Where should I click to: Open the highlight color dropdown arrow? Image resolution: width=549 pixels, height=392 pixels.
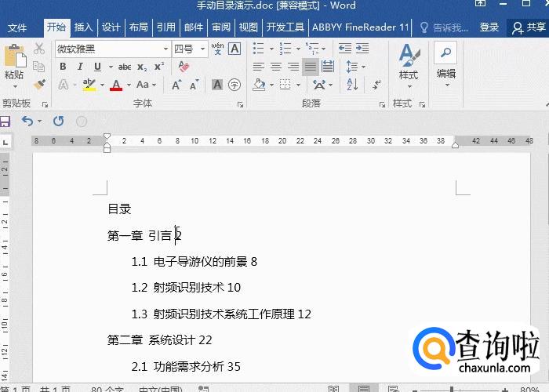(x=102, y=85)
